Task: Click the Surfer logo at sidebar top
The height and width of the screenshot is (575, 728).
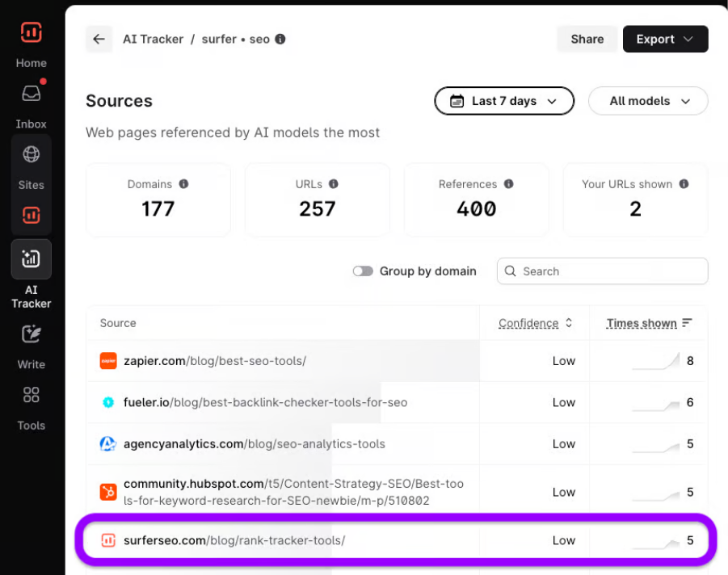Action: coord(31,32)
